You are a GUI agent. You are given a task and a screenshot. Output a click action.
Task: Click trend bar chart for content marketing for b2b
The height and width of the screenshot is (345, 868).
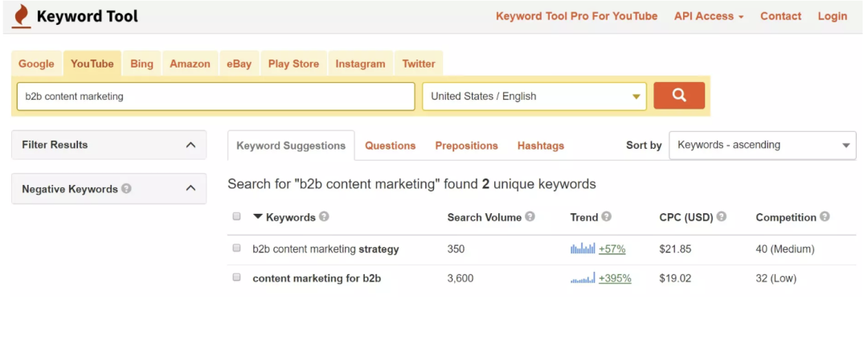(x=583, y=278)
